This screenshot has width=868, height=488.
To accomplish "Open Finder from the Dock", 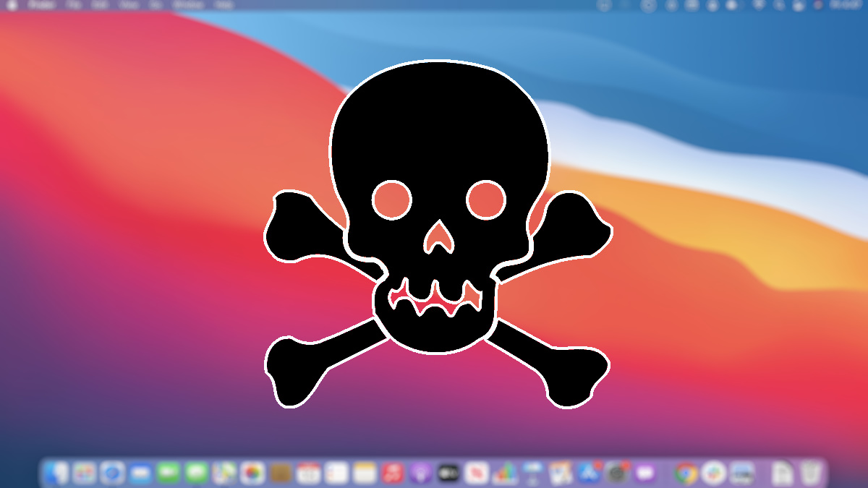I will (x=56, y=474).
